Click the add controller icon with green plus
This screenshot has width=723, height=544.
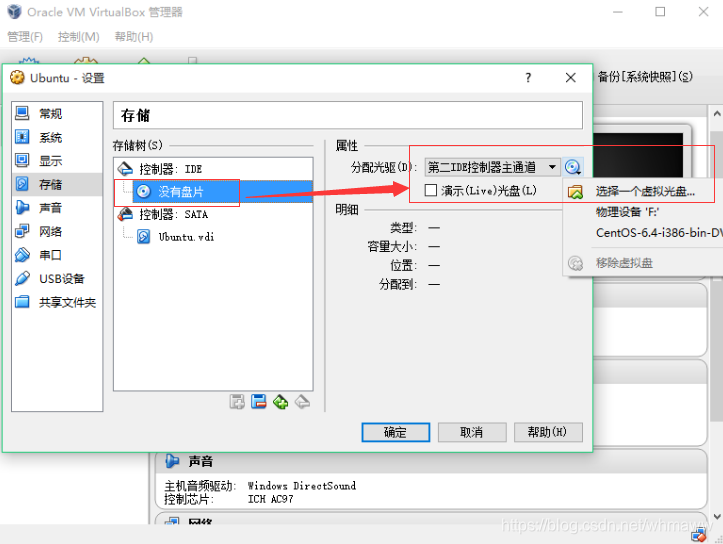pyautogui.click(x=280, y=402)
